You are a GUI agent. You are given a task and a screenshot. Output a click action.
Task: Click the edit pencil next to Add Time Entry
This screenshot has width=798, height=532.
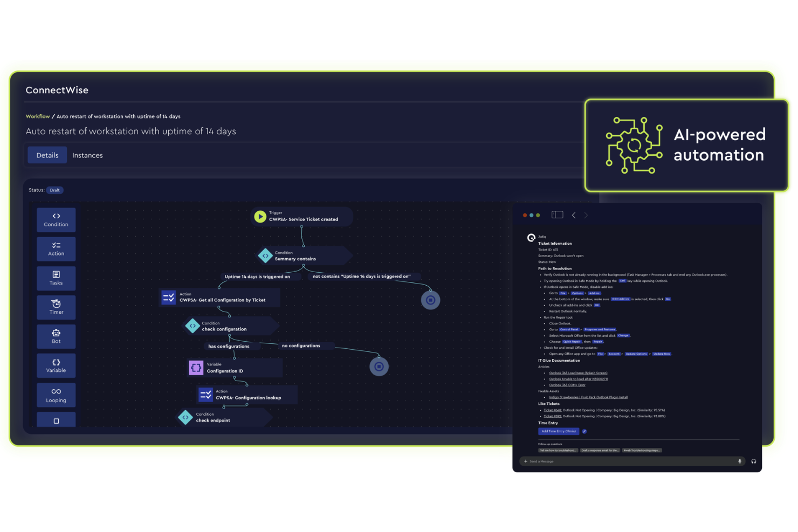[584, 431]
